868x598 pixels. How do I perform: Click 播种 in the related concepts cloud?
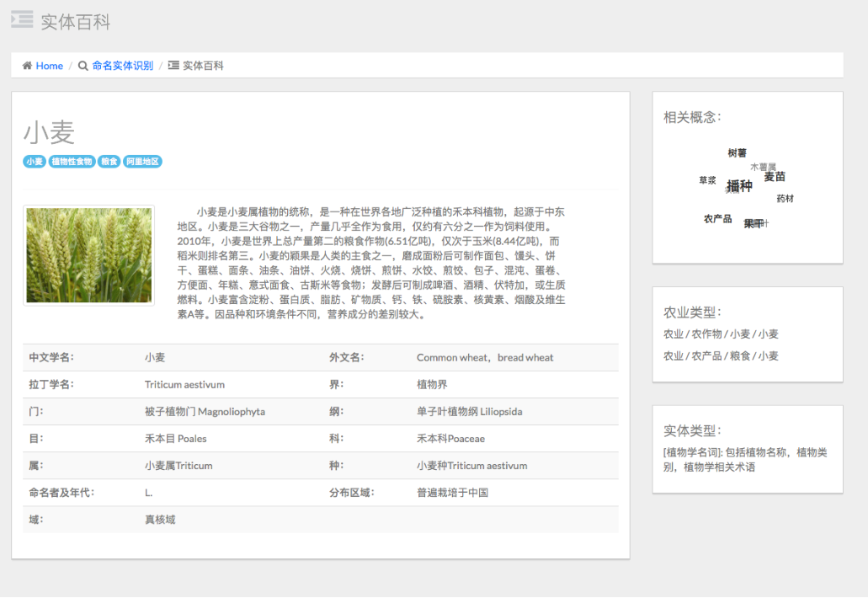[x=739, y=187]
